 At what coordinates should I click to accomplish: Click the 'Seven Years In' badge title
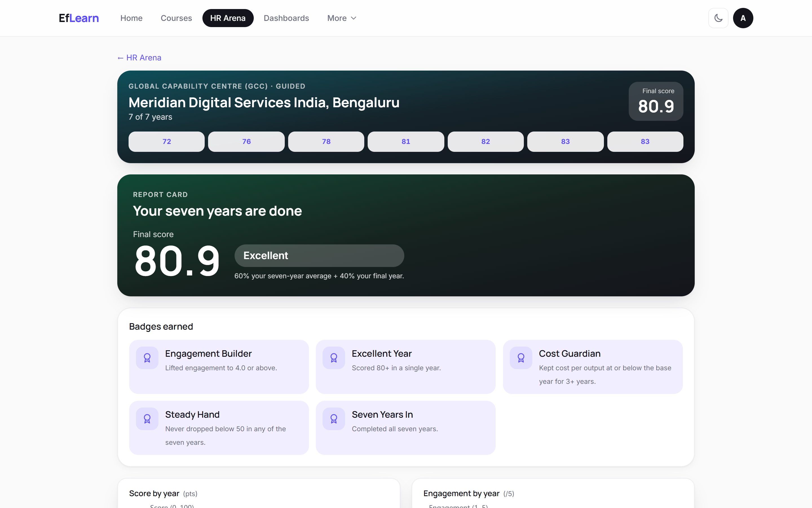coord(382,415)
